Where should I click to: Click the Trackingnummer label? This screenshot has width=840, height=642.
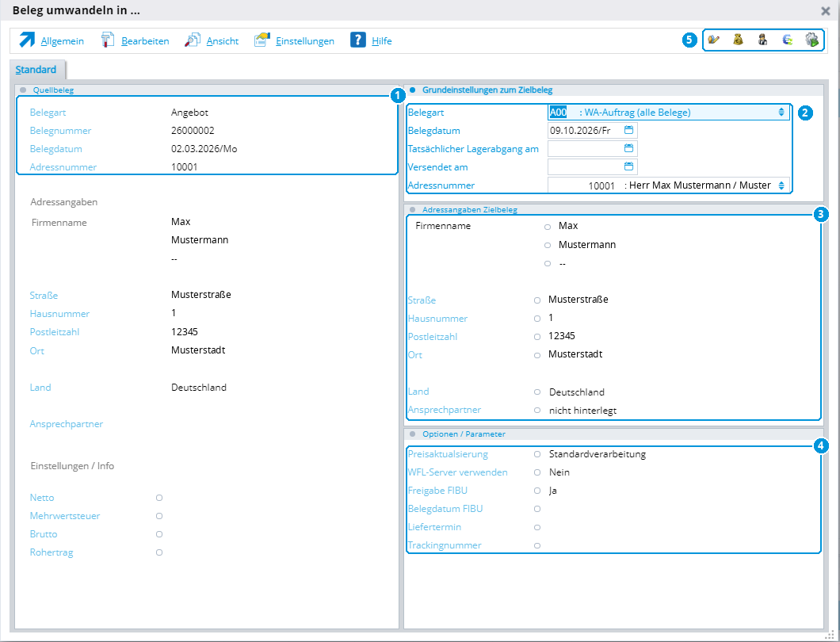(x=445, y=545)
